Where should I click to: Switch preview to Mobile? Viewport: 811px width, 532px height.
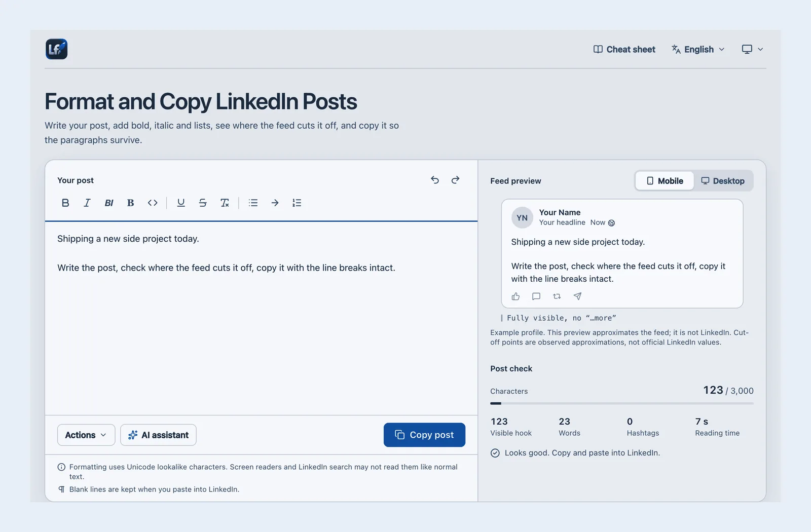[665, 181]
